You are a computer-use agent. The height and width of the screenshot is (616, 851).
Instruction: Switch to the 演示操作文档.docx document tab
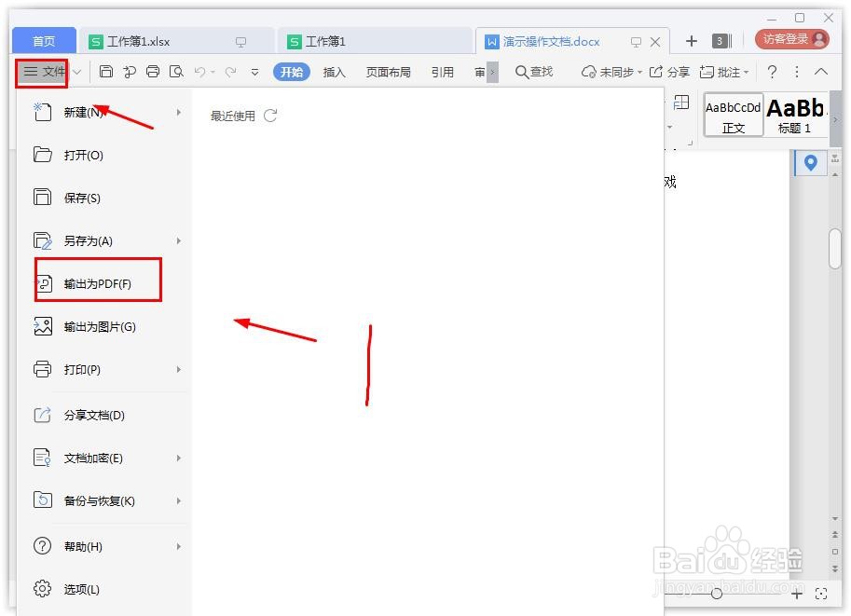[550, 41]
